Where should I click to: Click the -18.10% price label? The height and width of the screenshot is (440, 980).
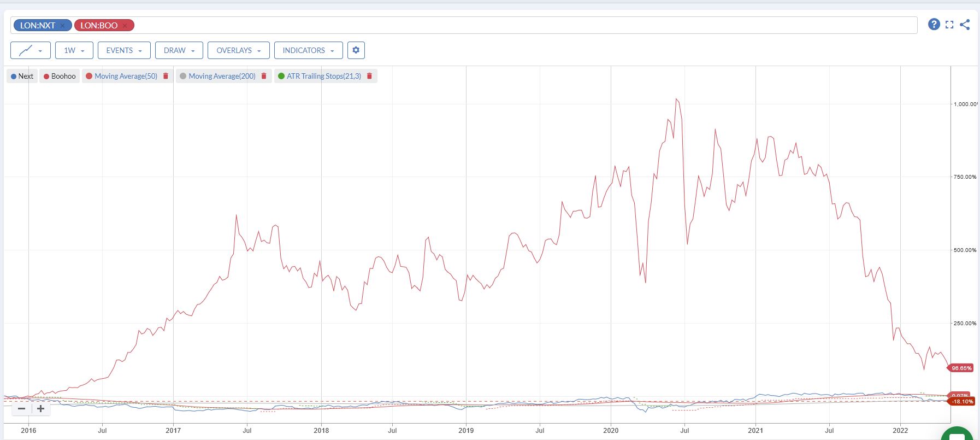pos(962,401)
